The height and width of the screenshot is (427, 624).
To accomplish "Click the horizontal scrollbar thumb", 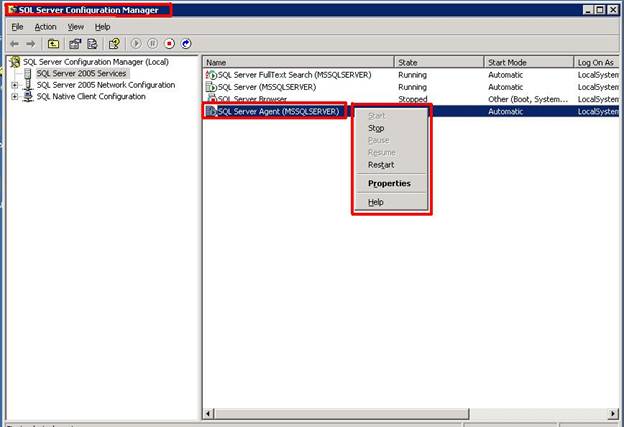I will [341, 414].
